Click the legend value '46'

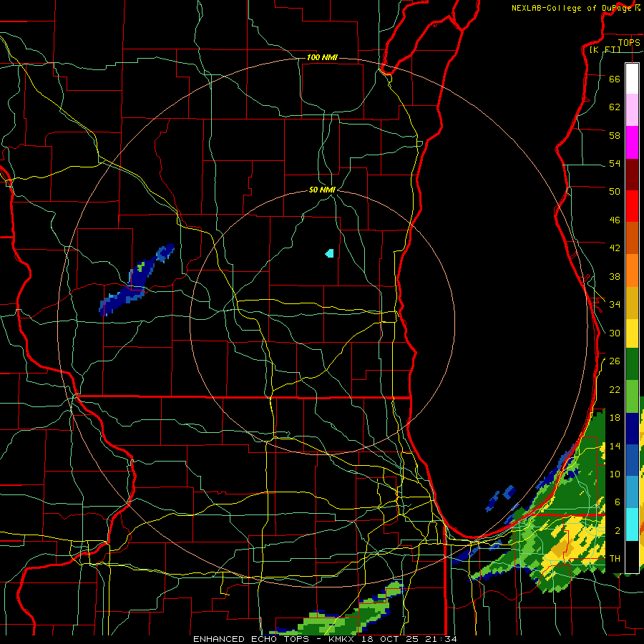(x=615, y=220)
